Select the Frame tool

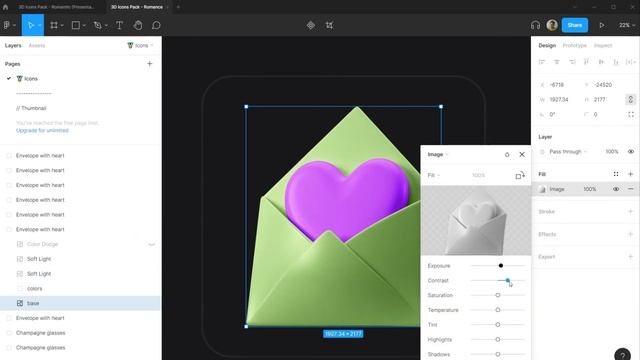(x=54, y=25)
